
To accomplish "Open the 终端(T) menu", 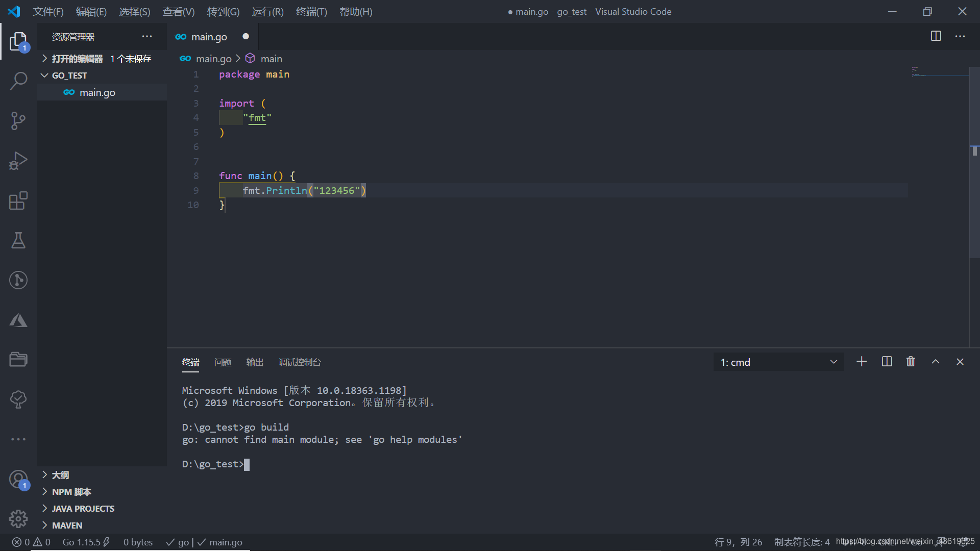I will [311, 11].
